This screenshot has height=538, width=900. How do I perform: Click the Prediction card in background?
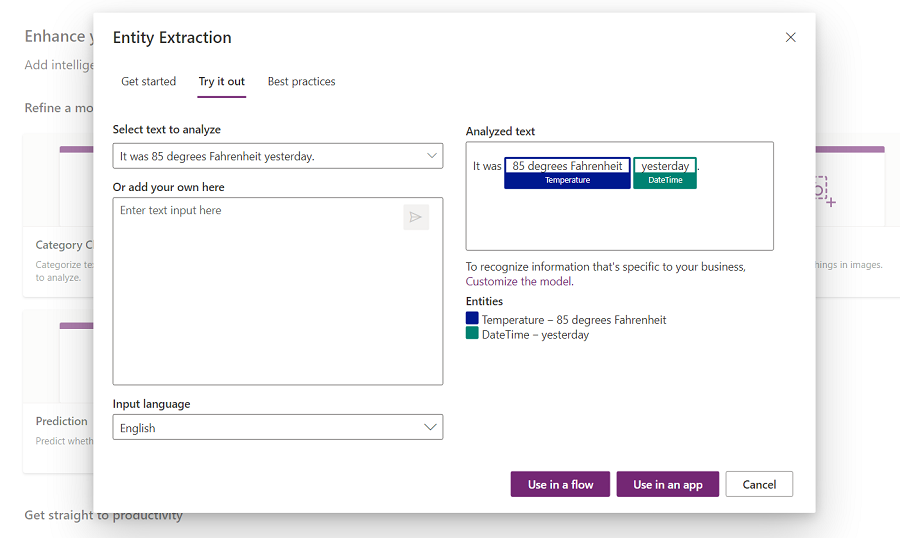coord(60,422)
